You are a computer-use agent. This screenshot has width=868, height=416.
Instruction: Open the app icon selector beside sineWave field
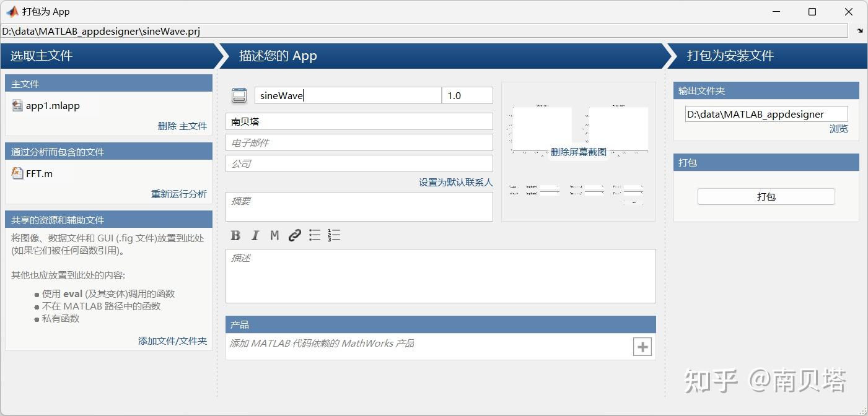[x=237, y=95]
